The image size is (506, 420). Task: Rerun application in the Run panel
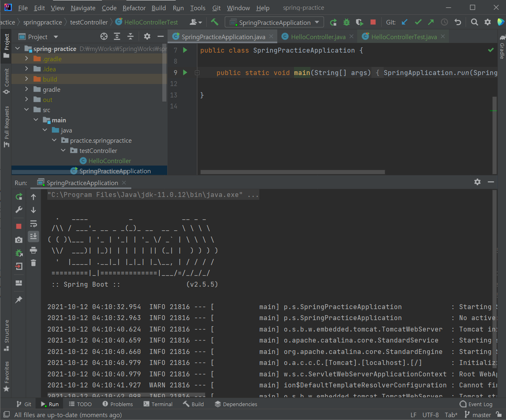point(19,197)
